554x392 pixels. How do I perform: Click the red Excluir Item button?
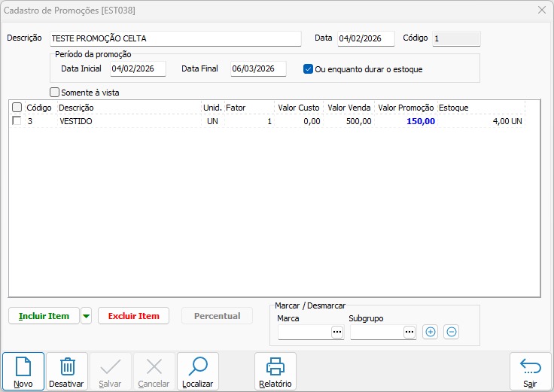click(x=133, y=316)
